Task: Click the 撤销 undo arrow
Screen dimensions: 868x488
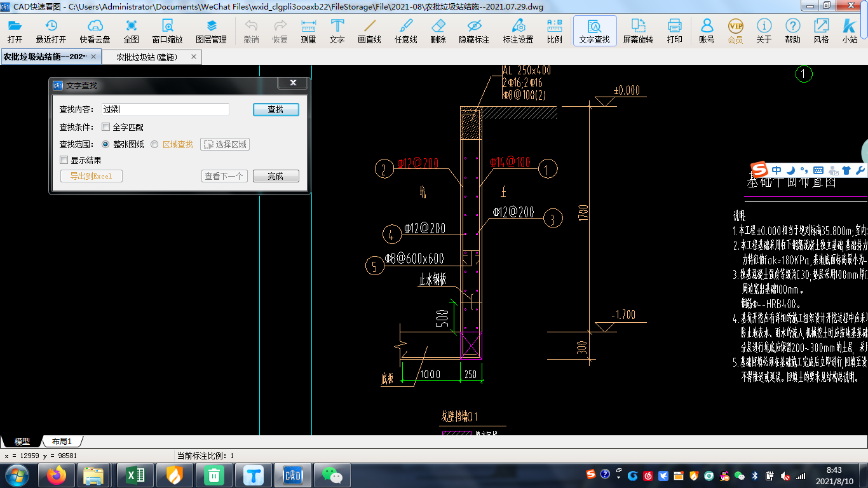Action: [251, 31]
